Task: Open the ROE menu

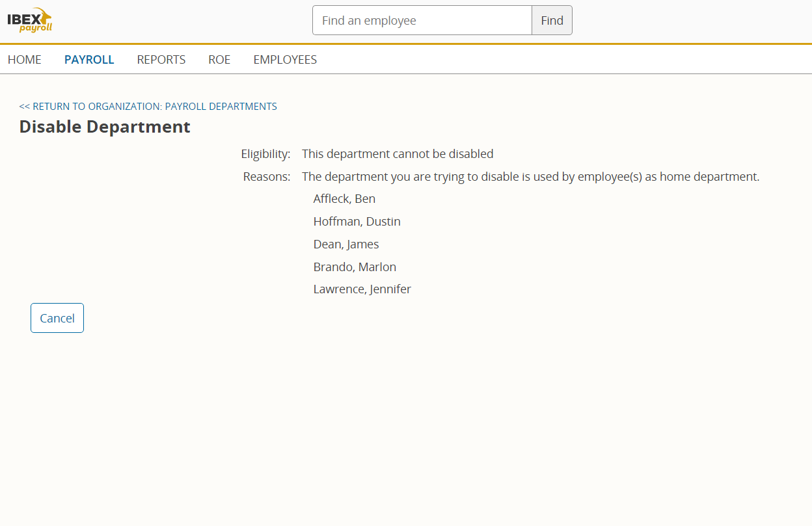Action: (x=219, y=60)
